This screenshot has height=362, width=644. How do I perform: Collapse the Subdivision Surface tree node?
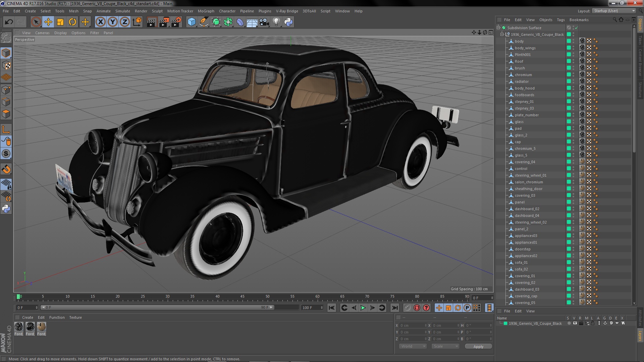point(498,27)
